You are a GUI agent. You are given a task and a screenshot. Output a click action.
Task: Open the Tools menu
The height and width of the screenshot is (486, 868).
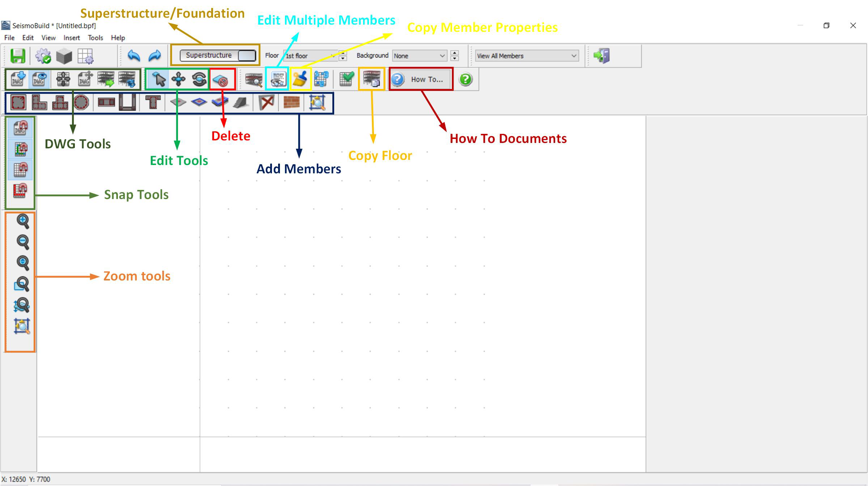pos(95,38)
